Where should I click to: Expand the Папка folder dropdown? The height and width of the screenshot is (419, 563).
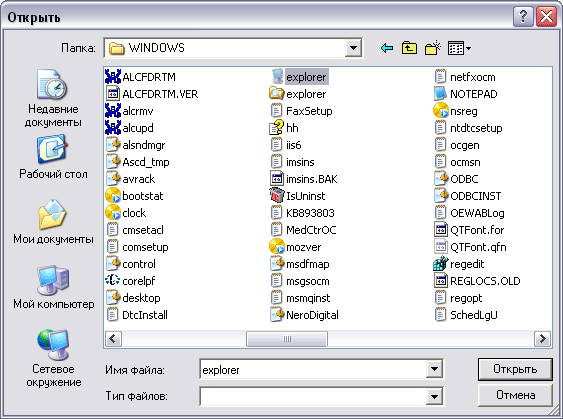pyautogui.click(x=353, y=48)
